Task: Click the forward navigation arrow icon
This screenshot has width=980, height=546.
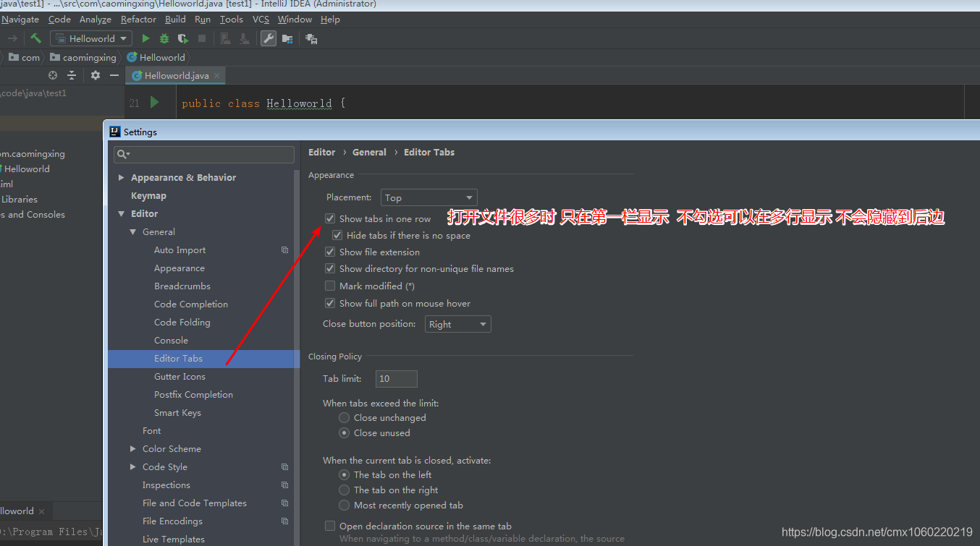Action: pyautogui.click(x=12, y=38)
